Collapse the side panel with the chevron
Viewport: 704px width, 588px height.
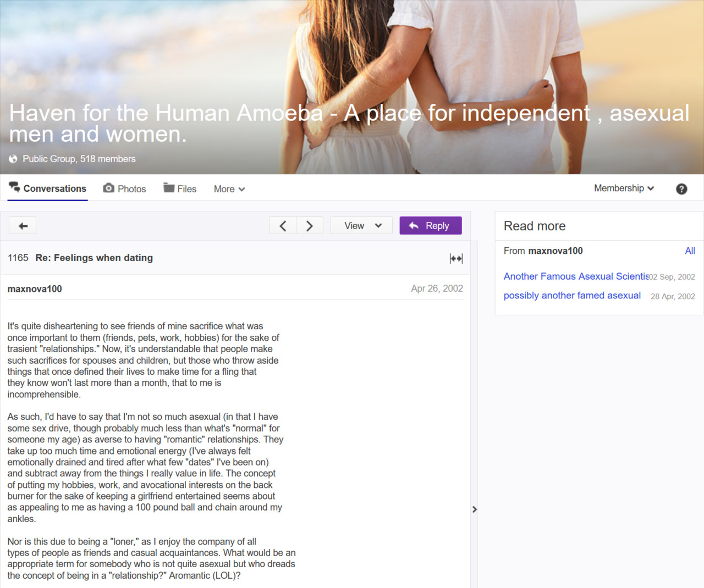pos(475,509)
